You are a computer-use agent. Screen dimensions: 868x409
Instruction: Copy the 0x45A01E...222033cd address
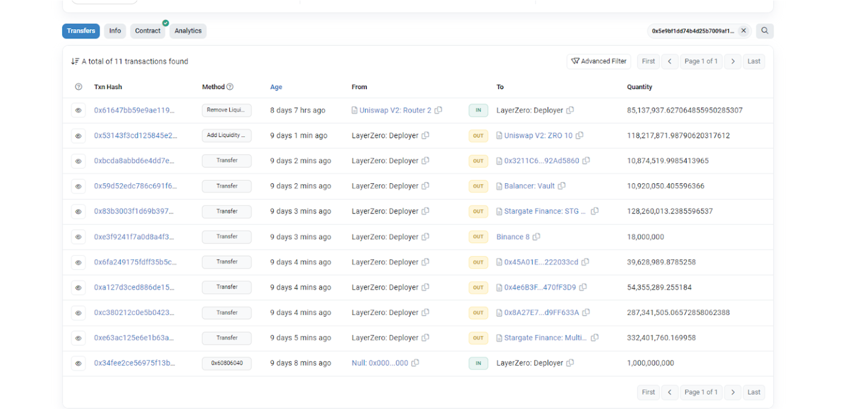585,262
